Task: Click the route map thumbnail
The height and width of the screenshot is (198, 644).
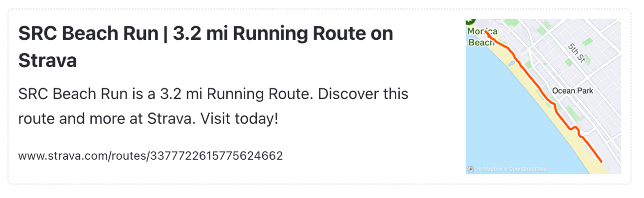Action: pyautogui.click(x=543, y=97)
